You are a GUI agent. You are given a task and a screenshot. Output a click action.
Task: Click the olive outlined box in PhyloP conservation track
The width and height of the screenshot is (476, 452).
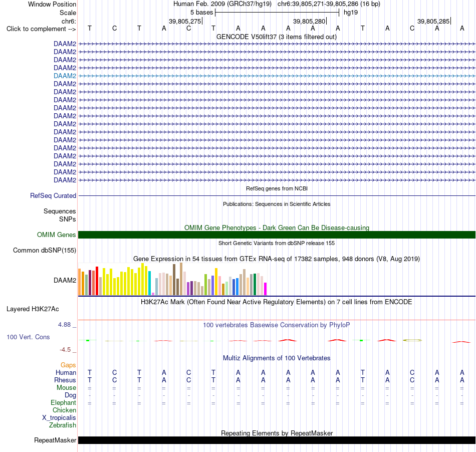click(x=412, y=340)
